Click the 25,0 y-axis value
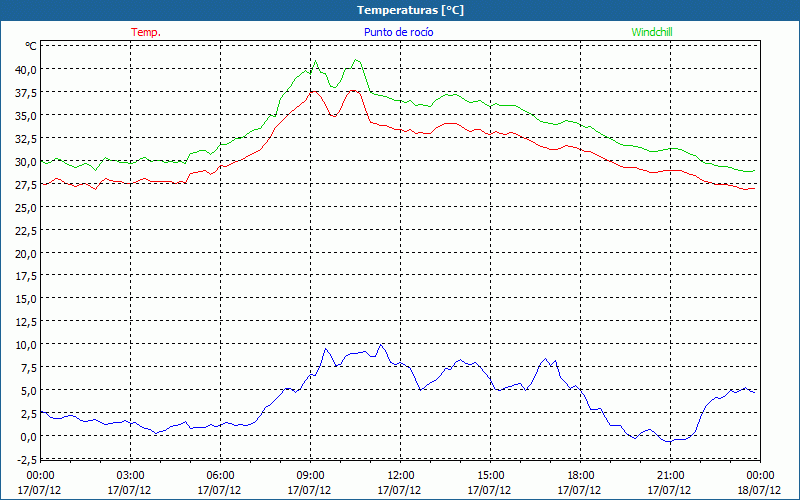This screenshot has width=800, height=500. (27, 208)
